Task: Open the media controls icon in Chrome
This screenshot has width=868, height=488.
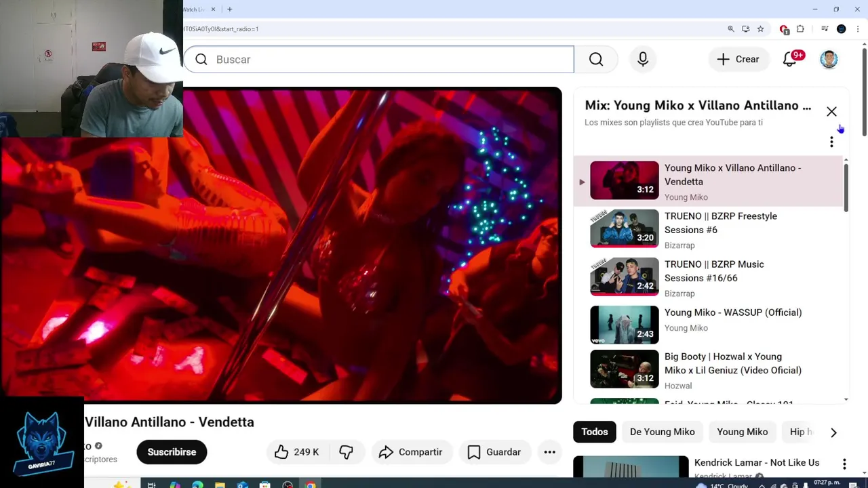Action: click(825, 29)
